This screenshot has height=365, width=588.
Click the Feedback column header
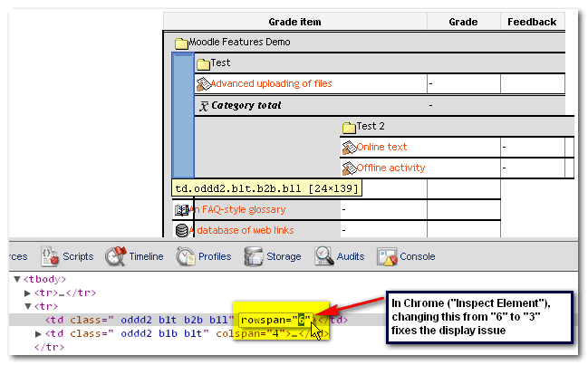(x=532, y=22)
